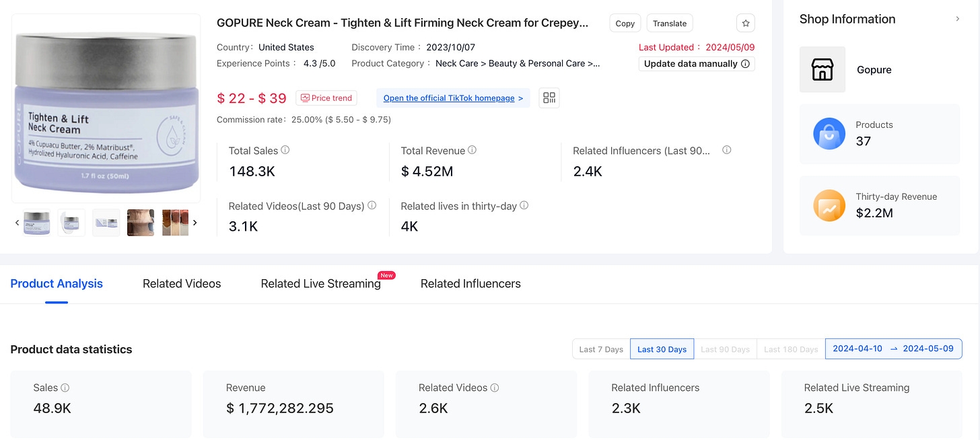Click the star favorite icon
Viewport: 980px width, 440px height.
(746, 23)
